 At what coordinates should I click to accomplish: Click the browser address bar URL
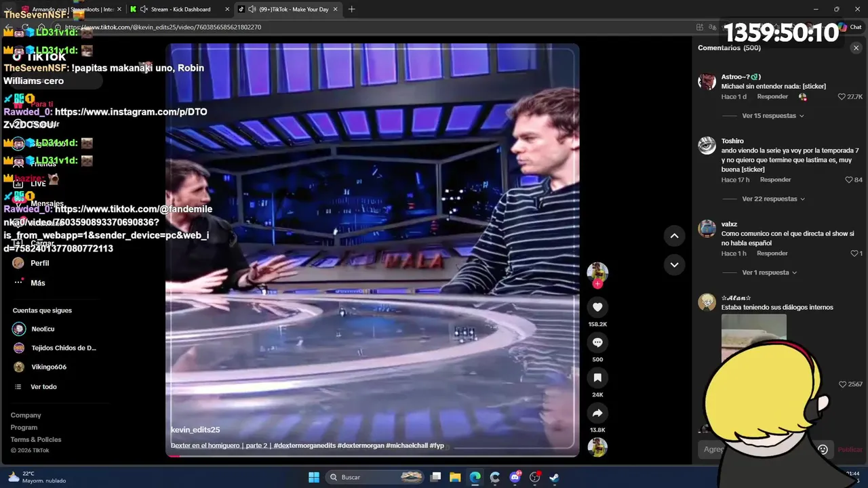point(163,27)
